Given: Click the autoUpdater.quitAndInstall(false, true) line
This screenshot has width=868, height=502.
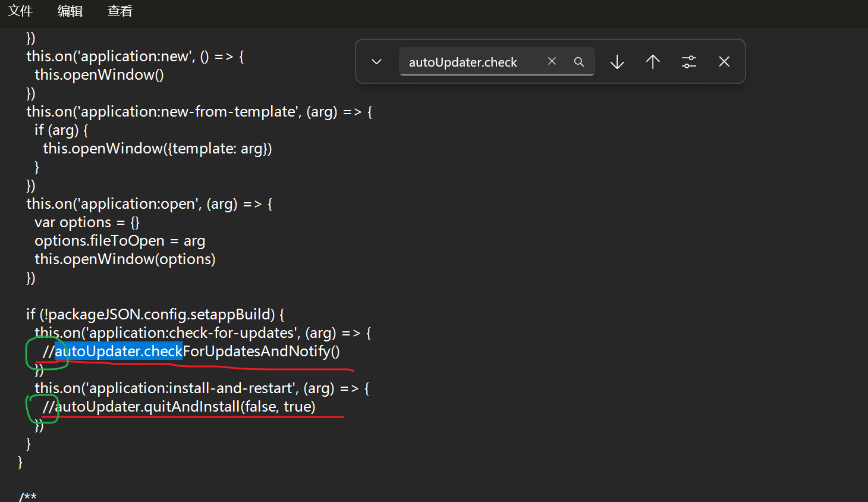Looking at the screenshot, I should [179, 407].
